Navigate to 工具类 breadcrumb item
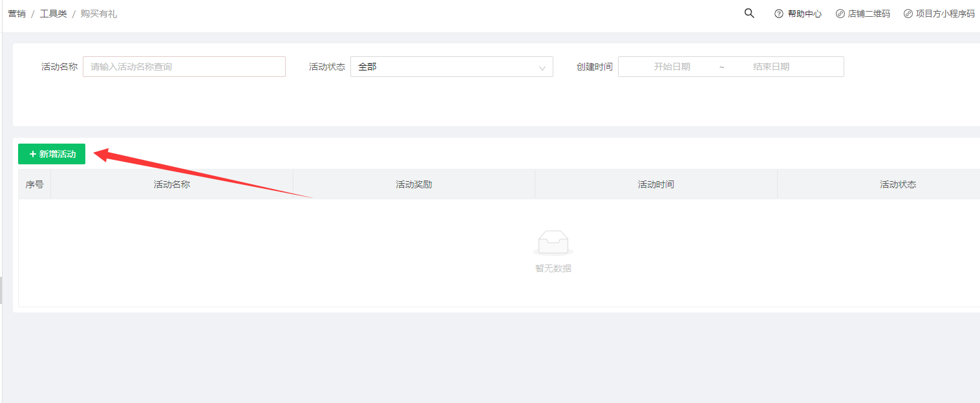980x403 pixels. pyautogui.click(x=54, y=14)
